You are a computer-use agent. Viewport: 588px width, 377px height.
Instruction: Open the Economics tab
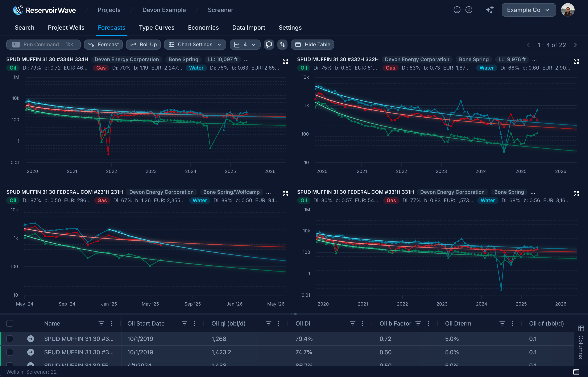(203, 27)
